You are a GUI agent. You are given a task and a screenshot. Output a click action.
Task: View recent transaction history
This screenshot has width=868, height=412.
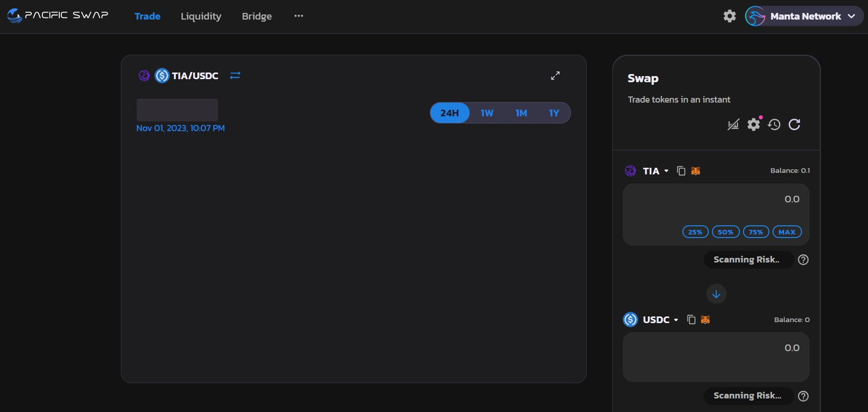pyautogui.click(x=774, y=125)
